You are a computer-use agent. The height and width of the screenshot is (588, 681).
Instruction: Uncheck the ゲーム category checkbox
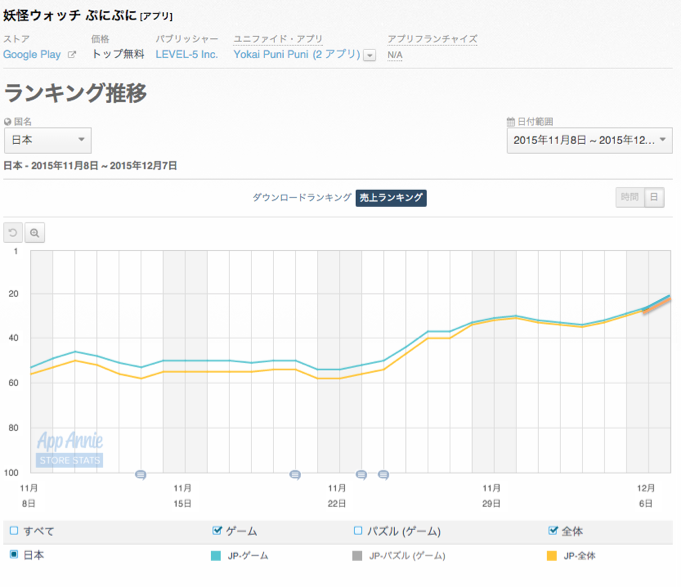[x=217, y=531]
